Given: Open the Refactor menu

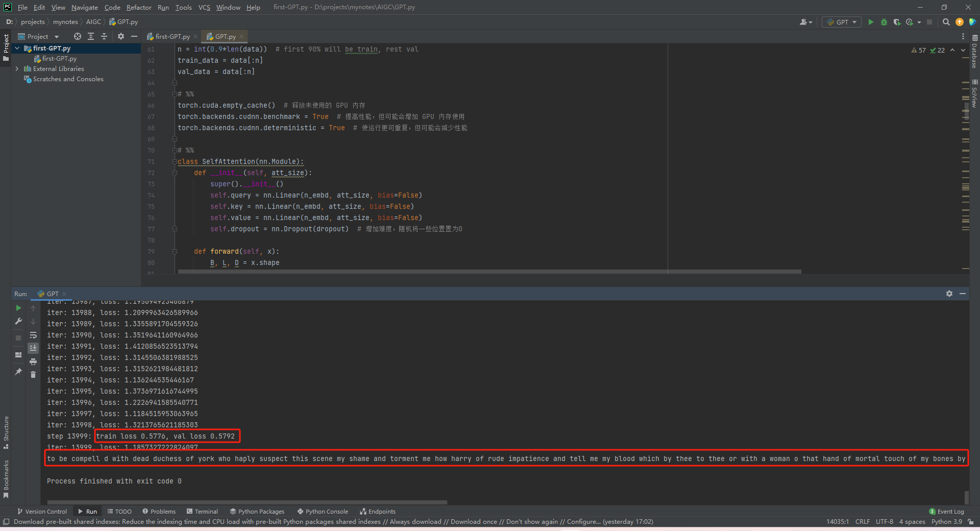Looking at the screenshot, I should pos(139,7).
